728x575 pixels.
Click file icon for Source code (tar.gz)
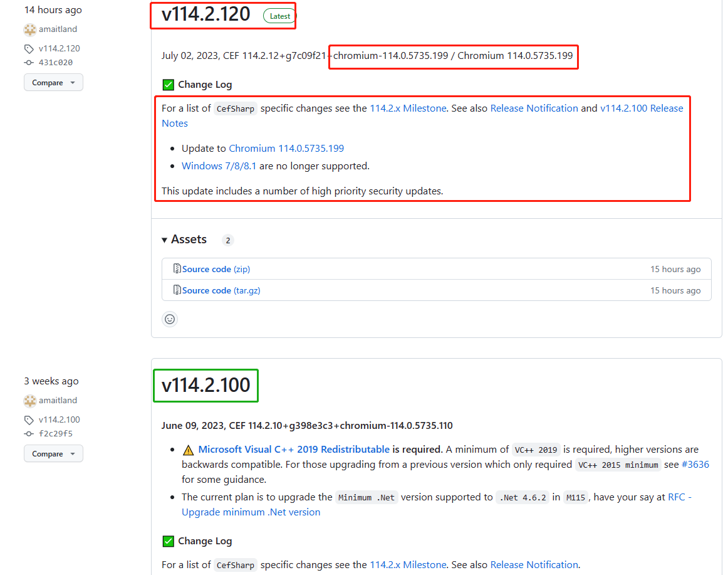coord(177,290)
